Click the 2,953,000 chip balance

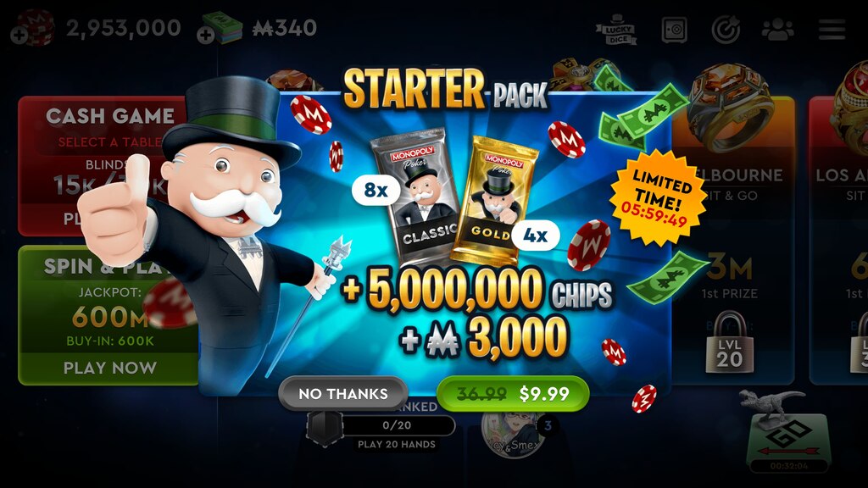click(124, 28)
